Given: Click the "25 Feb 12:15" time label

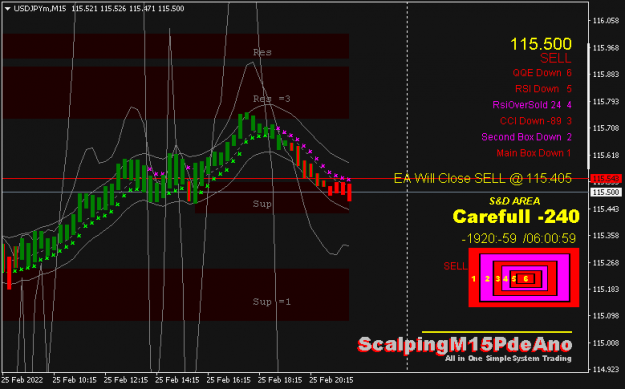Looking at the screenshot, I should [126, 380].
